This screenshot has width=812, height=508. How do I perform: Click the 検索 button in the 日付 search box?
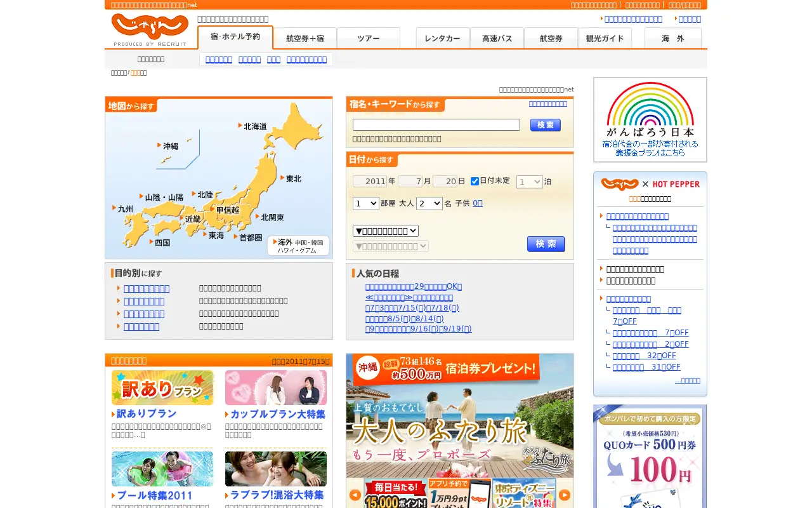[546, 244]
